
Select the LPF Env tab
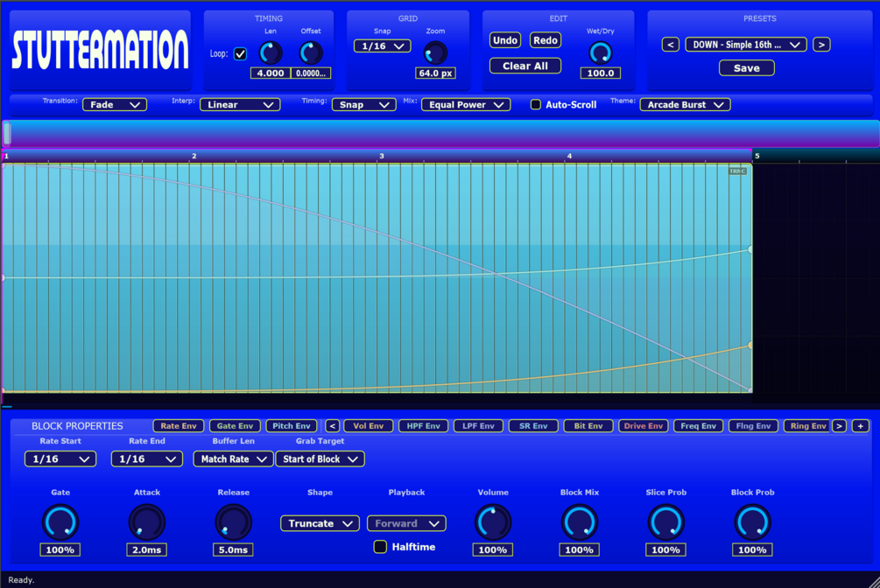click(x=478, y=426)
